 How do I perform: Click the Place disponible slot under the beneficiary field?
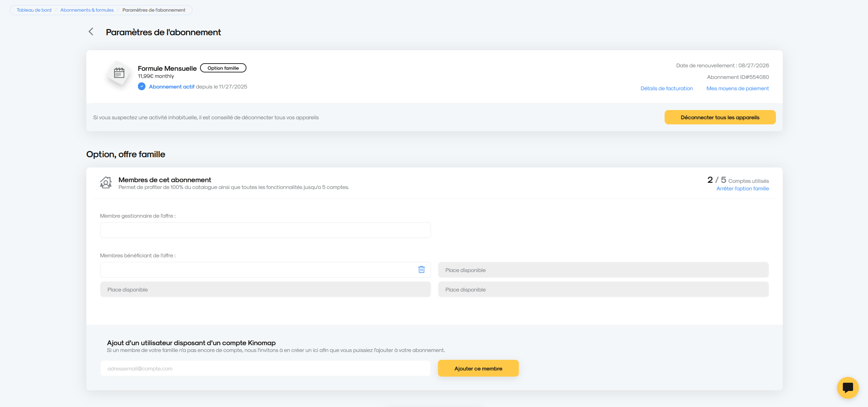point(265,289)
